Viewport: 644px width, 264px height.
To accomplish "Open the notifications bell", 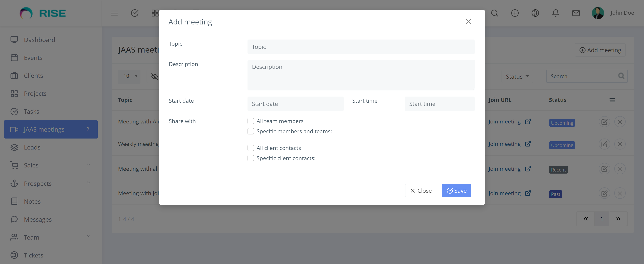I will click(555, 13).
